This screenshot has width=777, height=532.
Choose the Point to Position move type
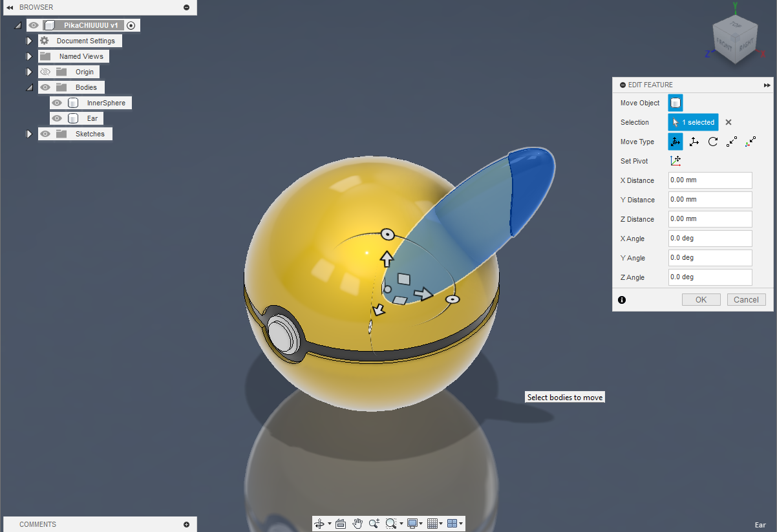click(x=750, y=142)
